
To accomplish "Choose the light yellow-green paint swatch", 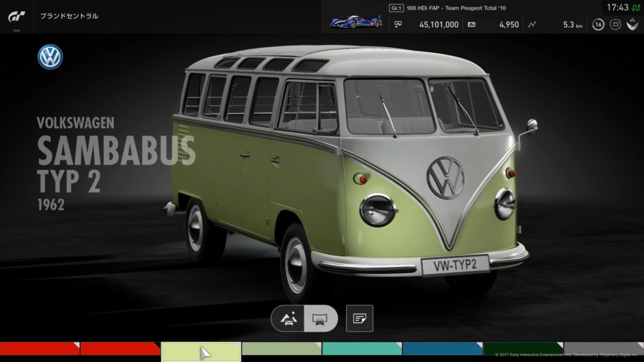I will click(201, 352).
